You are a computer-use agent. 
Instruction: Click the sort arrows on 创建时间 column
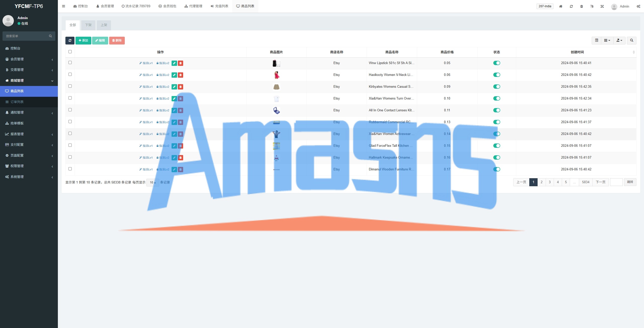[x=634, y=52]
